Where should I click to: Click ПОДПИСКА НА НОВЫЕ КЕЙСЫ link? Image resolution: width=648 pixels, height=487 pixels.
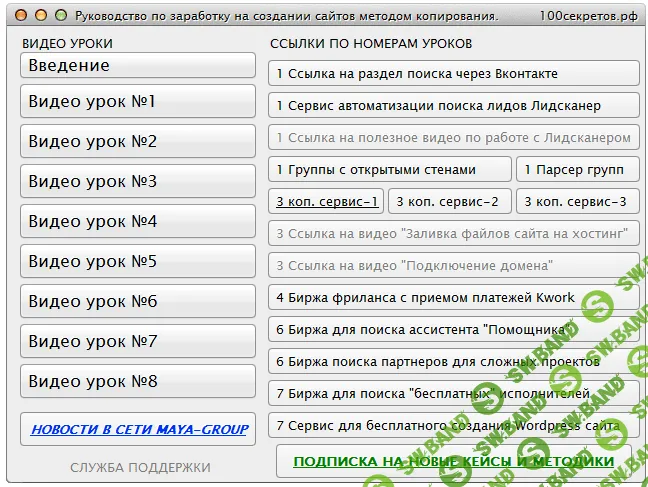[x=453, y=462]
